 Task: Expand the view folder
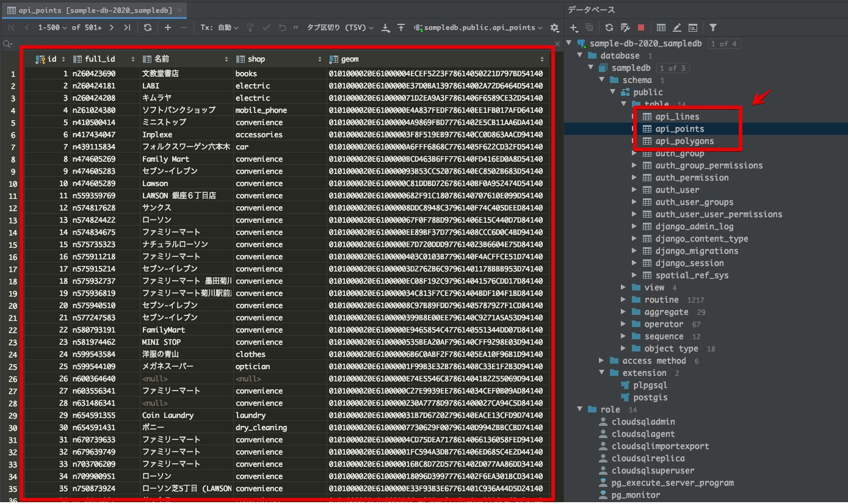[x=623, y=287]
